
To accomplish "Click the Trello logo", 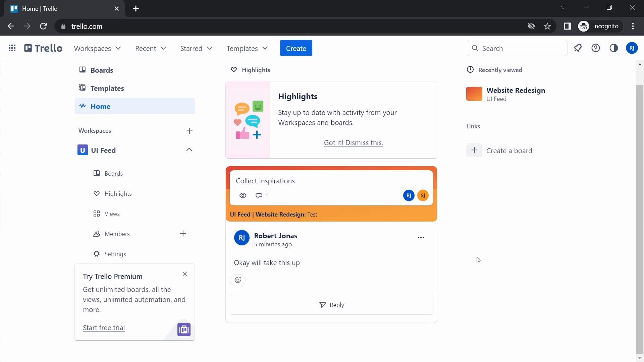I will 43,48.
